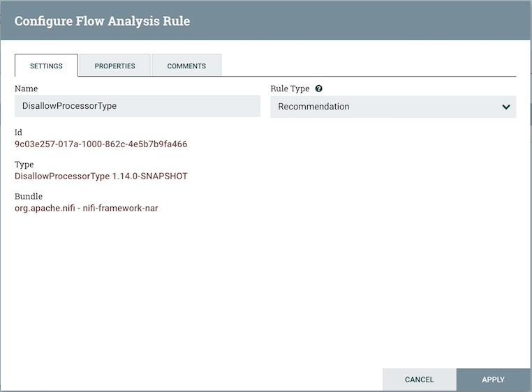
Task: Open the Recommendation rule type combo box
Action: [392, 107]
